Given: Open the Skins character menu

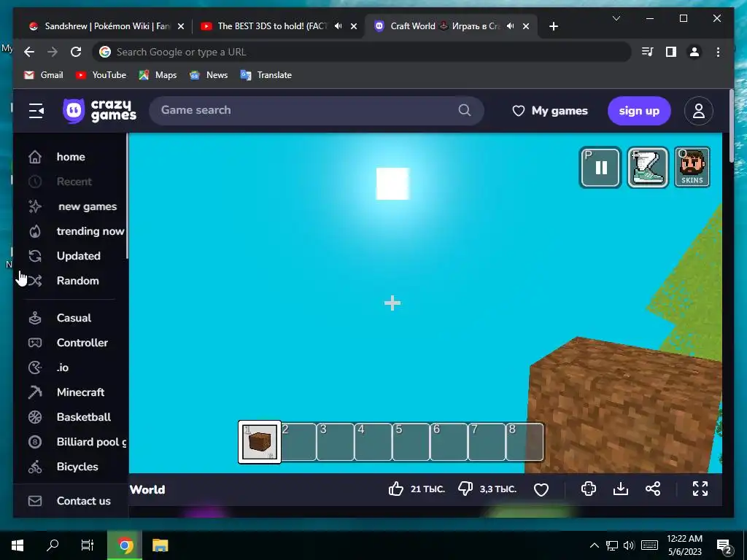Looking at the screenshot, I should 692,167.
